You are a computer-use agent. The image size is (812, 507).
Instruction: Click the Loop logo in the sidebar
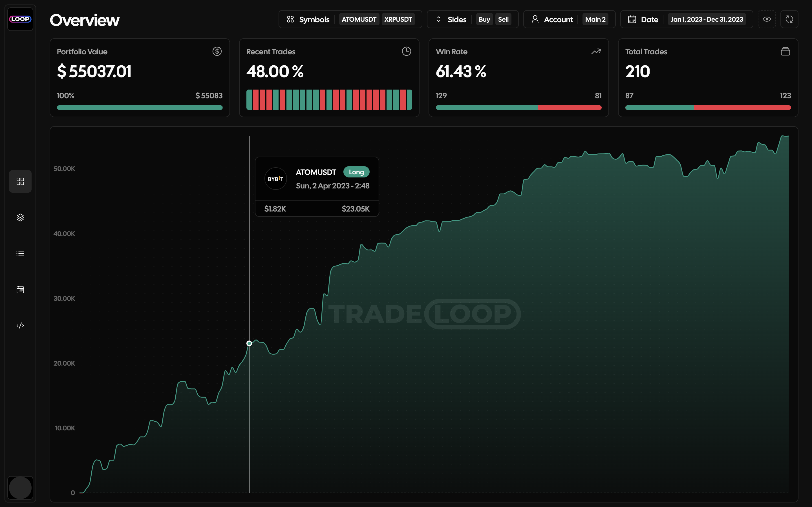coord(20,19)
